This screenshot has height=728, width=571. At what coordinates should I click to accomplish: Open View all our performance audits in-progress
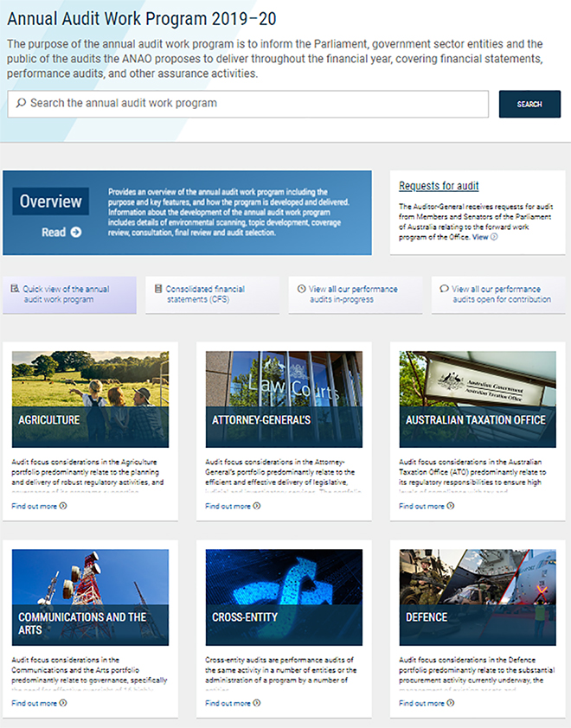coord(356,295)
